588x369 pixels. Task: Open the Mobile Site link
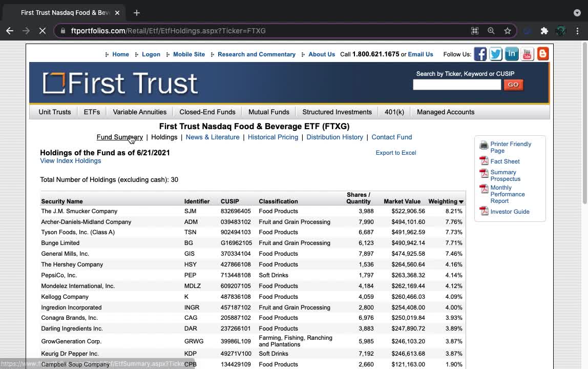[x=189, y=54]
